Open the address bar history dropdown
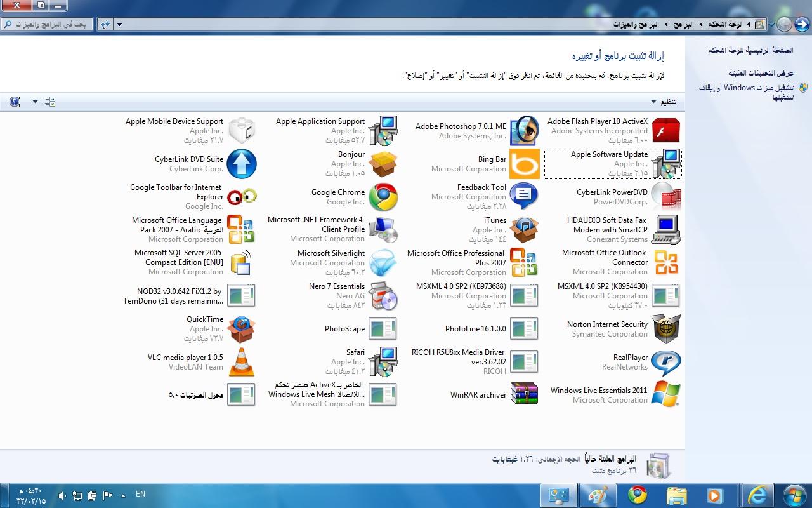 coord(120,25)
